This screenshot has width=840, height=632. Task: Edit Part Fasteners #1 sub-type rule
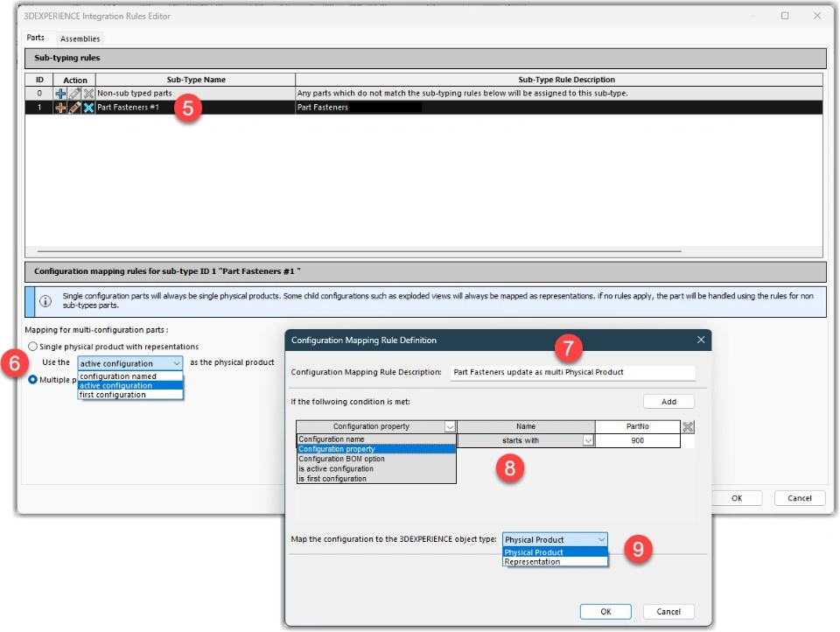[x=75, y=108]
